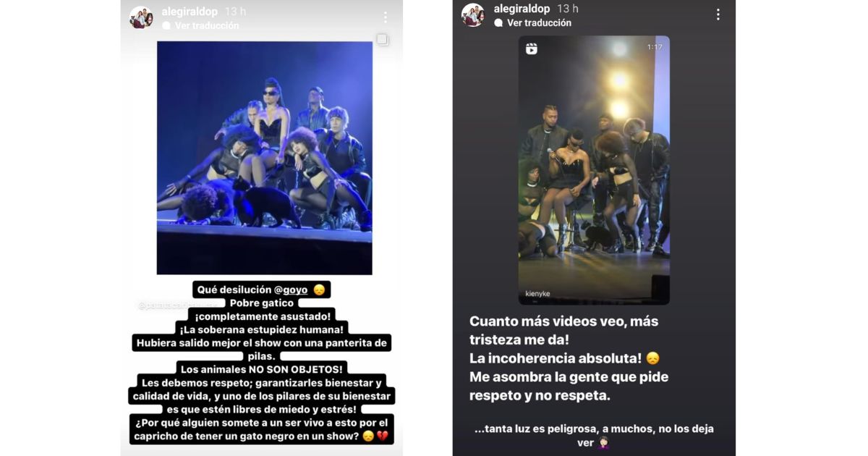Click translation bubble icon in left story

pos(166,26)
